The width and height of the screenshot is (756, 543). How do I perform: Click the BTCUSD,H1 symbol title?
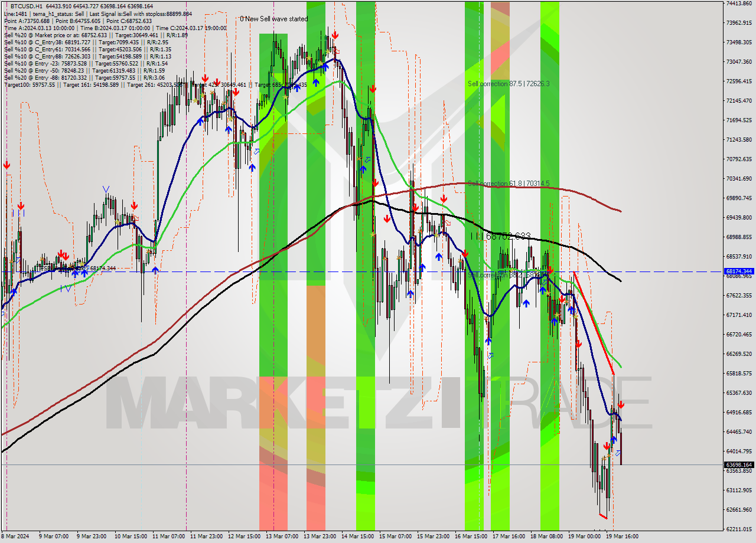click(x=27, y=6)
